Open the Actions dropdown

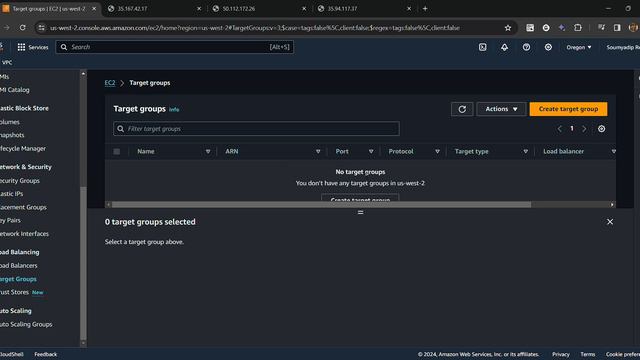[501, 109]
